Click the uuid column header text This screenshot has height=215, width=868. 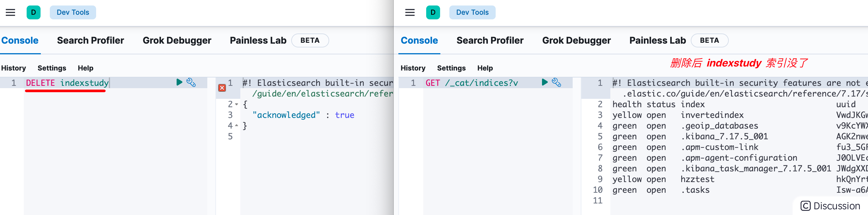[x=846, y=104]
